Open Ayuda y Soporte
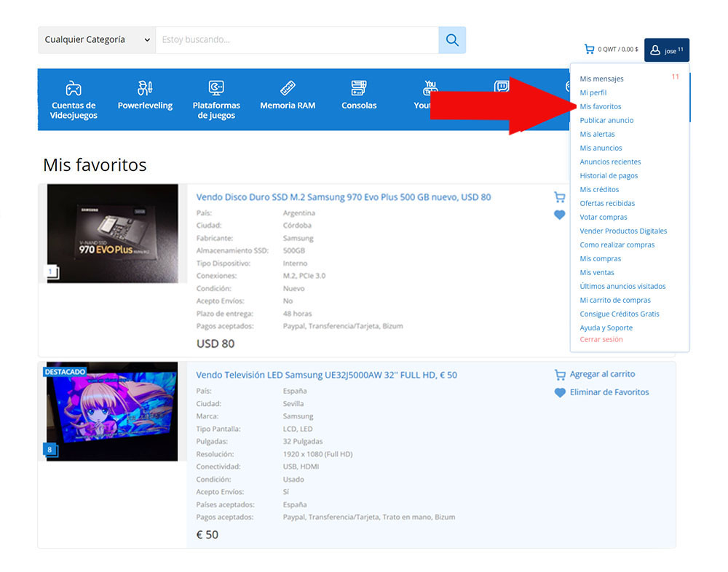The height and width of the screenshot is (572, 728). (606, 327)
